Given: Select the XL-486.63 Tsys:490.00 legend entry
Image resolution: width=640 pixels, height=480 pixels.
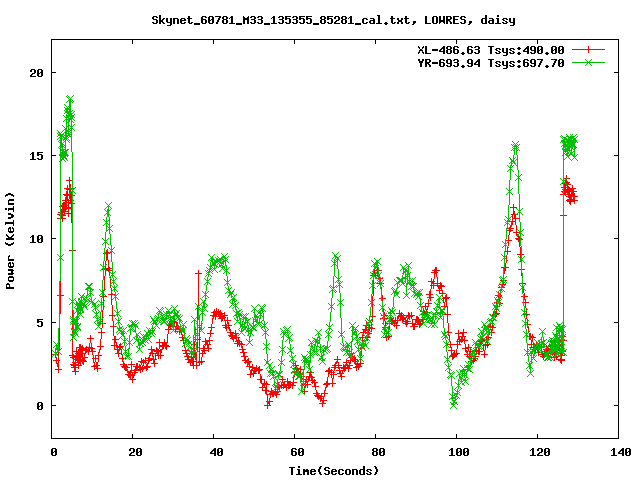Looking at the screenshot, I should (x=491, y=50).
